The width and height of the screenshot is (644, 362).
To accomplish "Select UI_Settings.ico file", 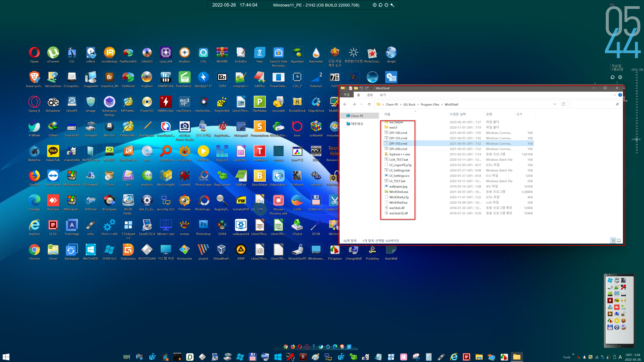I will [399, 176].
